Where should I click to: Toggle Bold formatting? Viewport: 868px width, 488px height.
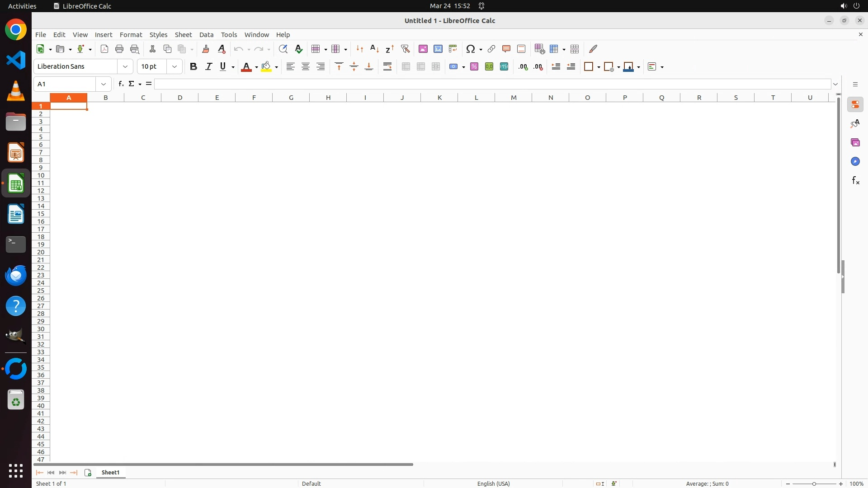(x=193, y=66)
